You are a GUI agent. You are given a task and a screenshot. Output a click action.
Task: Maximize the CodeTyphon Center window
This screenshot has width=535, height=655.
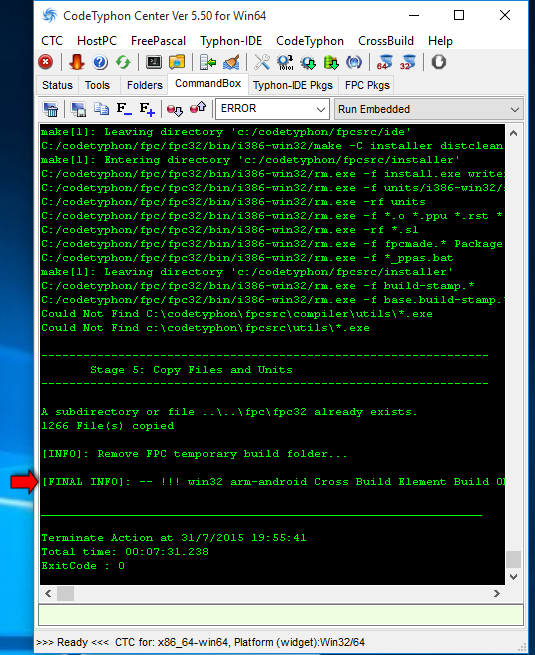(x=459, y=15)
